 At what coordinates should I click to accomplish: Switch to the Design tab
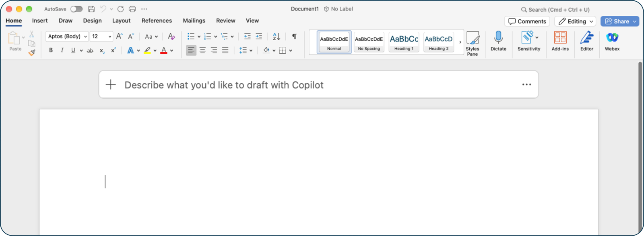pos(92,21)
